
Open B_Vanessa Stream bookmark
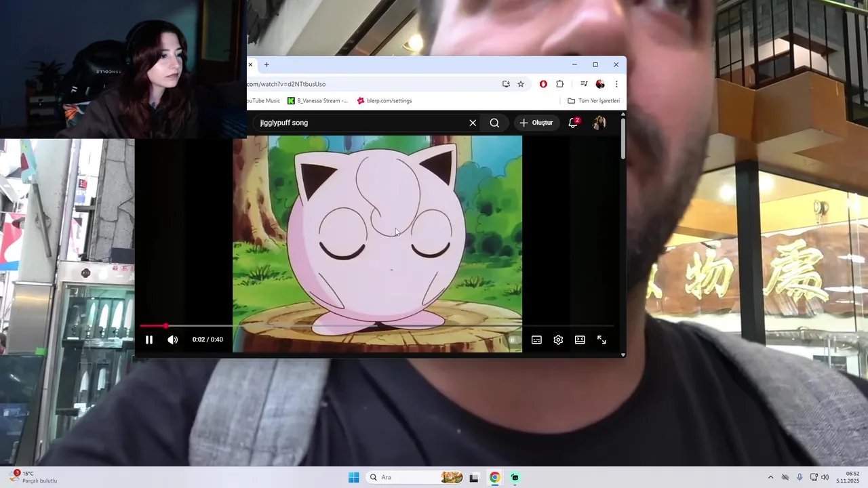click(x=317, y=101)
